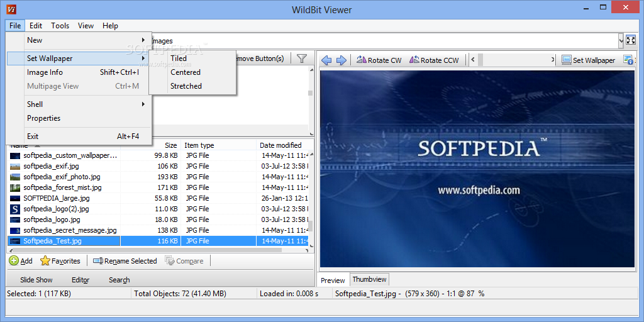Open the Search tab
The width and height of the screenshot is (644, 322).
(x=119, y=280)
